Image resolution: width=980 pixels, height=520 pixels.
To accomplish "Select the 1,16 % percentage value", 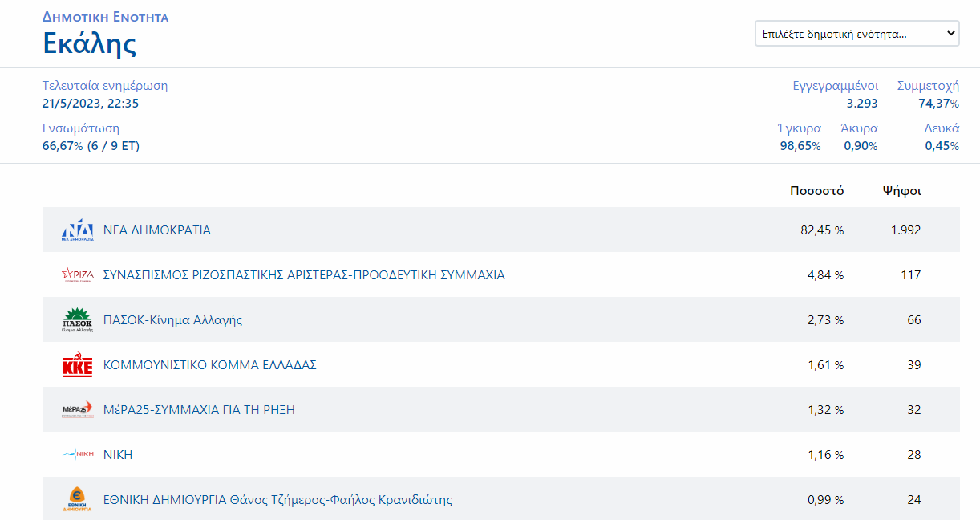I will pos(825,454).
